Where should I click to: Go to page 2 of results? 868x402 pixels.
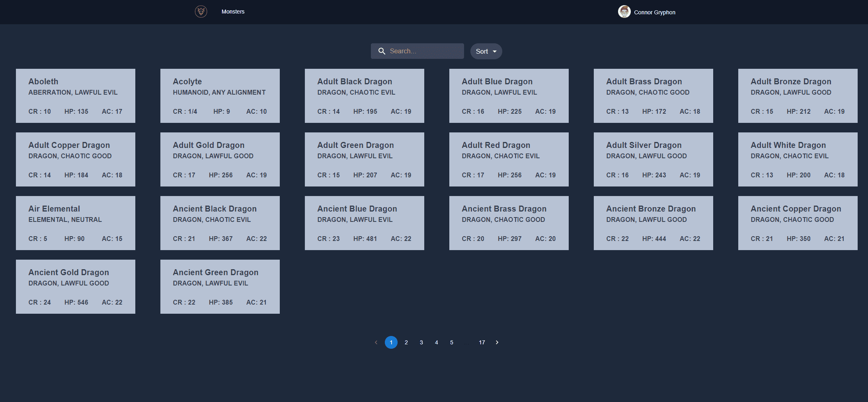(406, 342)
